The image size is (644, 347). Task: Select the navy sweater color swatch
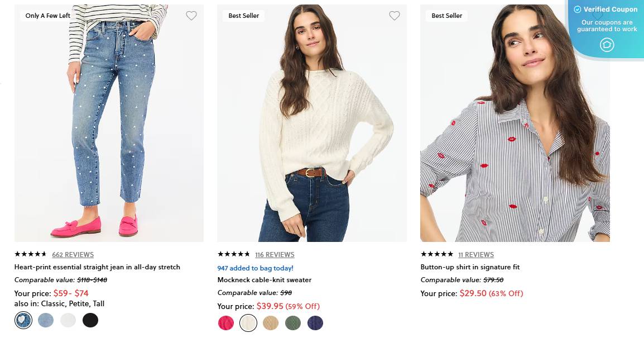point(315,322)
